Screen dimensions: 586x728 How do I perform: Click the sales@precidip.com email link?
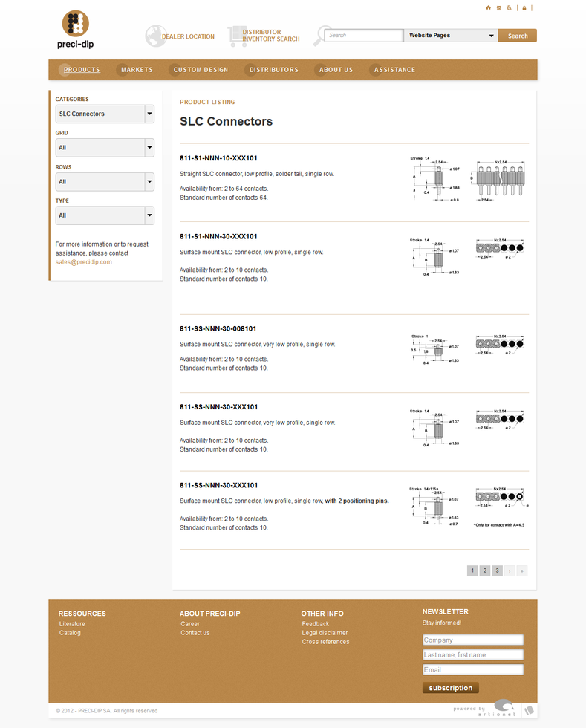[84, 261]
